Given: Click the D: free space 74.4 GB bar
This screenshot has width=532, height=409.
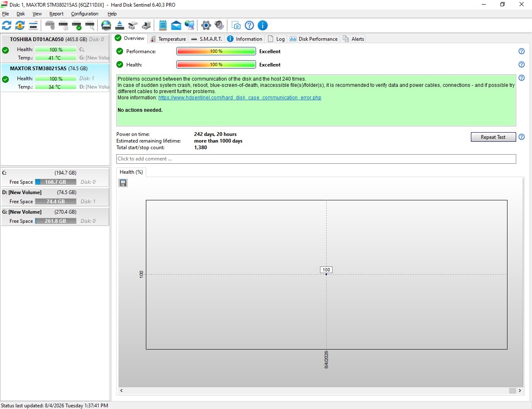Looking at the screenshot, I should 56,202.
